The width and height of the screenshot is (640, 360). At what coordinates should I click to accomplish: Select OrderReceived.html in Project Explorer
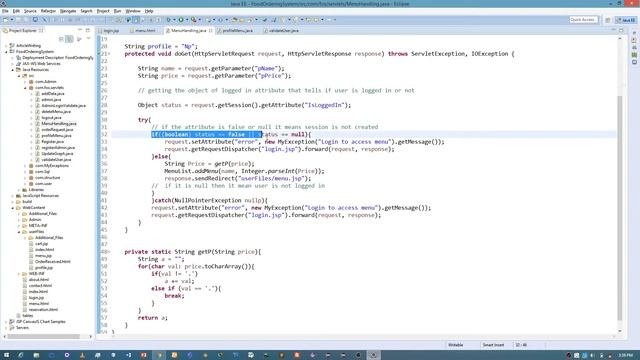click(x=52, y=262)
